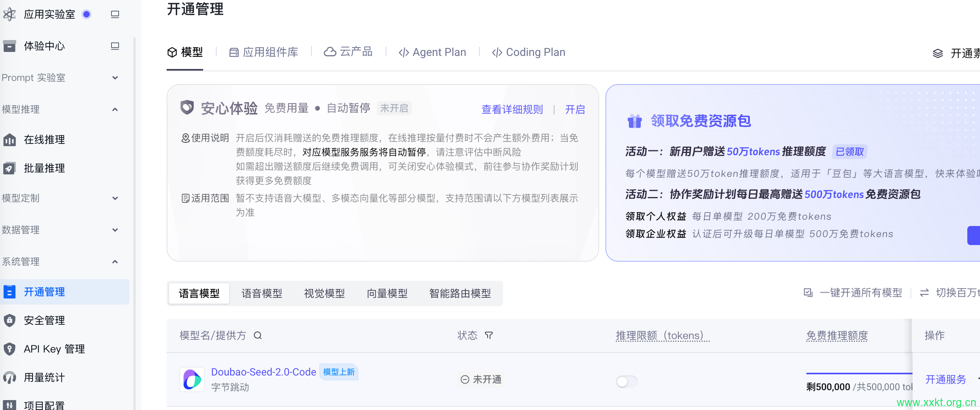The image size is (980, 410).
Task: Click the 一键开通所有模型 checkbox icon
Action: point(808,293)
